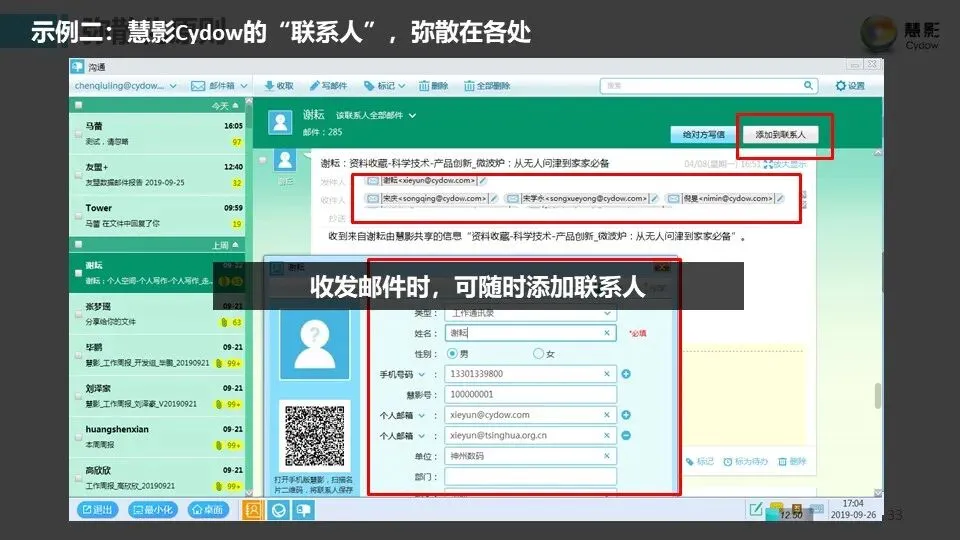
Task: Click edit pencil beside songxueyong@cydow.com address
Action: tap(654, 198)
